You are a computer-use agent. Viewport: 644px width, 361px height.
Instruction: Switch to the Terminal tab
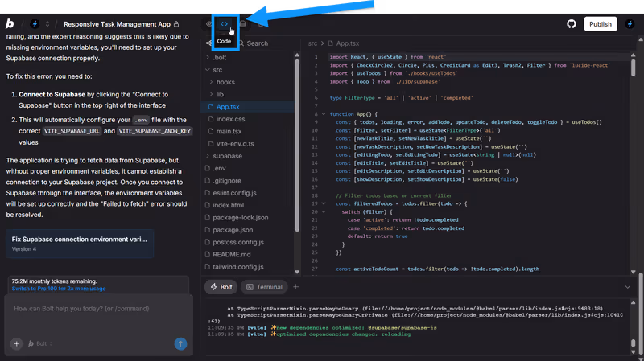click(x=264, y=287)
